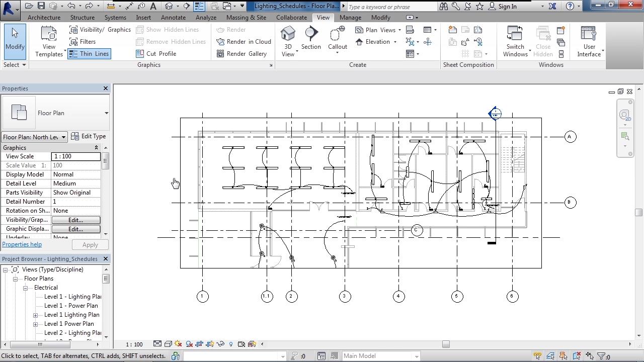Open the Properties help link
Viewport: 644px width, 362px height.
coord(22,244)
